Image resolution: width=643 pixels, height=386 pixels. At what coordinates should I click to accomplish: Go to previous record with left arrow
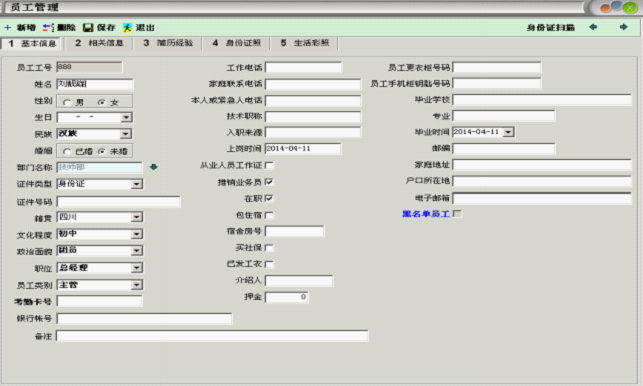point(593,27)
